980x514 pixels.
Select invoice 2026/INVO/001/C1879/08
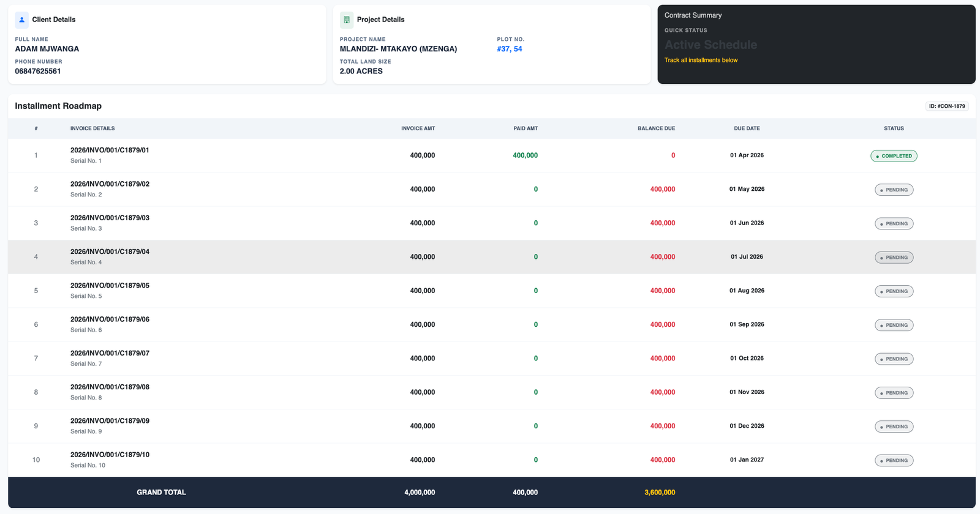coord(110,387)
